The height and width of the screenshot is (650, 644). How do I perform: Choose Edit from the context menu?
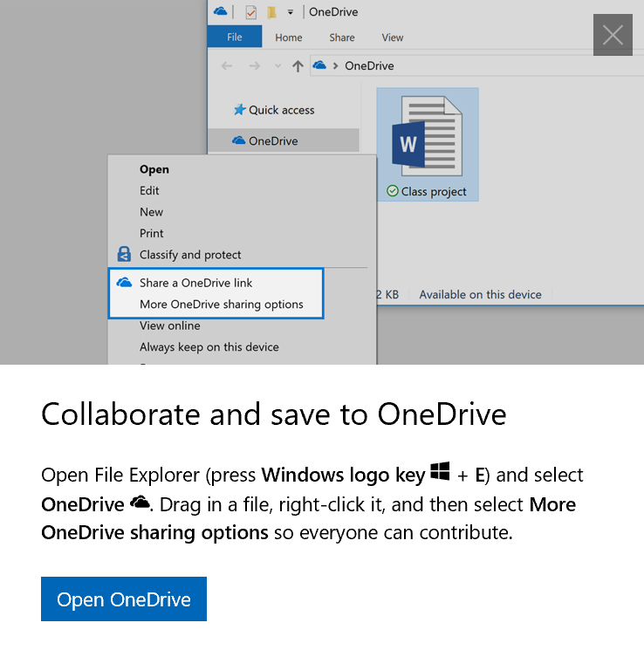(x=149, y=190)
